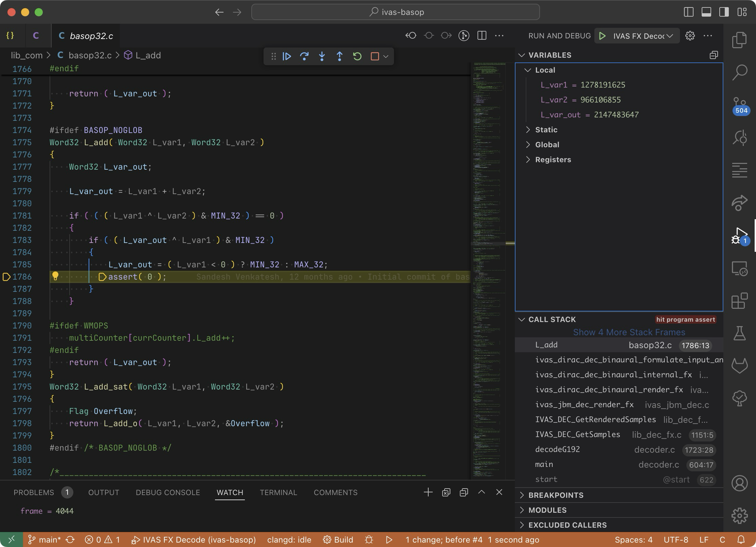Screen dimensions: 756x547
Task: Stop the debugger with the square icon
Action: [375, 56]
